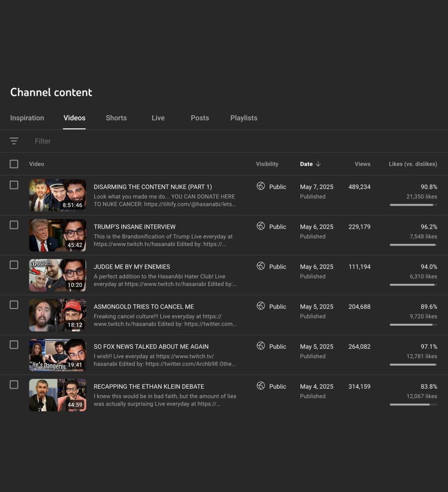Open title SO FOX NEWS TALKED ABOUT ME AGAIN
This screenshot has height=492, width=448.
pos(151,346)
